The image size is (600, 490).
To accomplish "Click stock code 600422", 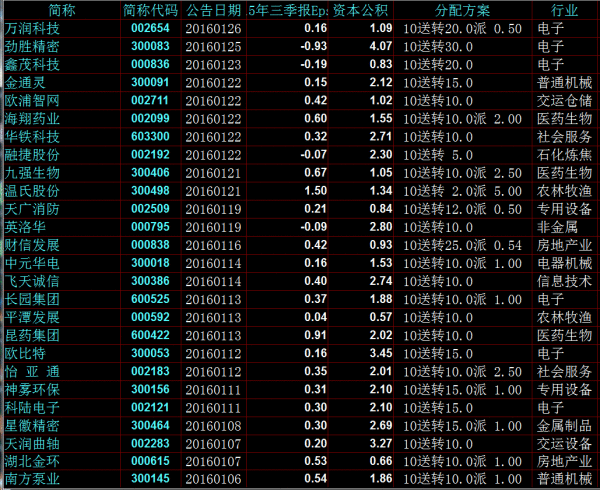I will [150, 335].
